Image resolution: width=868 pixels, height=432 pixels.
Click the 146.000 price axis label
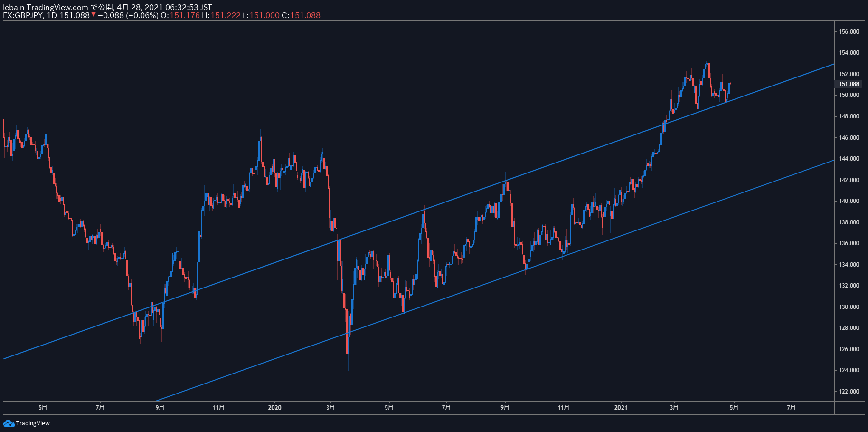(x=849, y=138)
